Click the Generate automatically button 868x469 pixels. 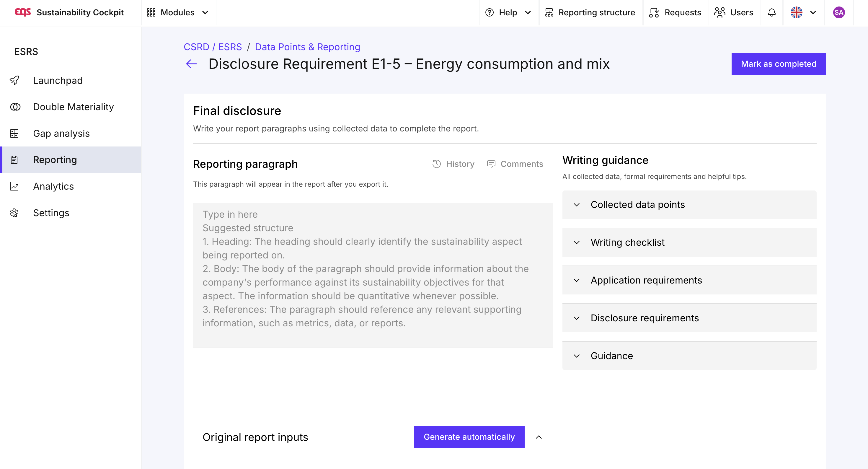point(469,437)
